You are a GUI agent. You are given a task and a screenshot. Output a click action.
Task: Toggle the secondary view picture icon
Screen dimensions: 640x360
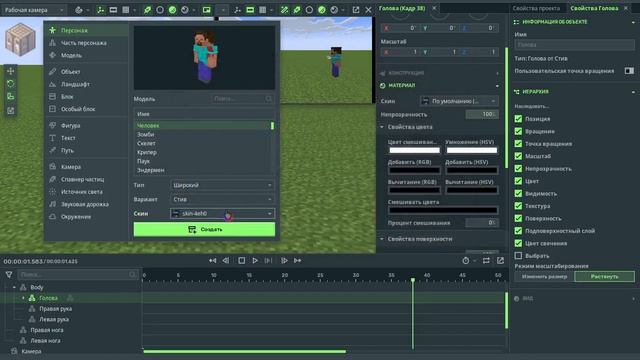207,9
